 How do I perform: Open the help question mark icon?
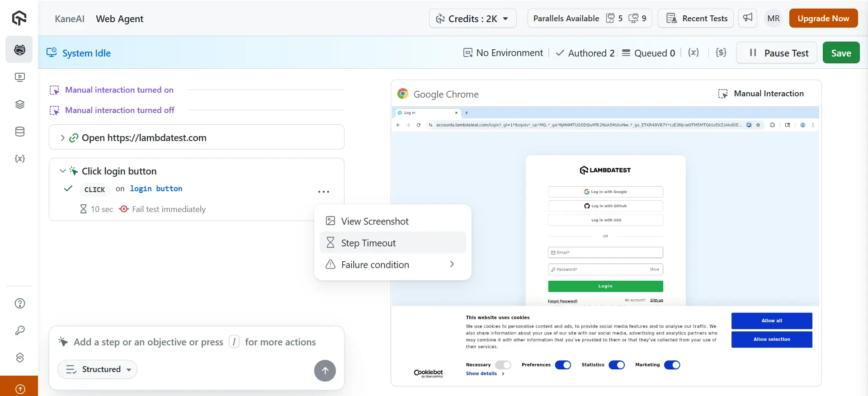tap(20, 303)
